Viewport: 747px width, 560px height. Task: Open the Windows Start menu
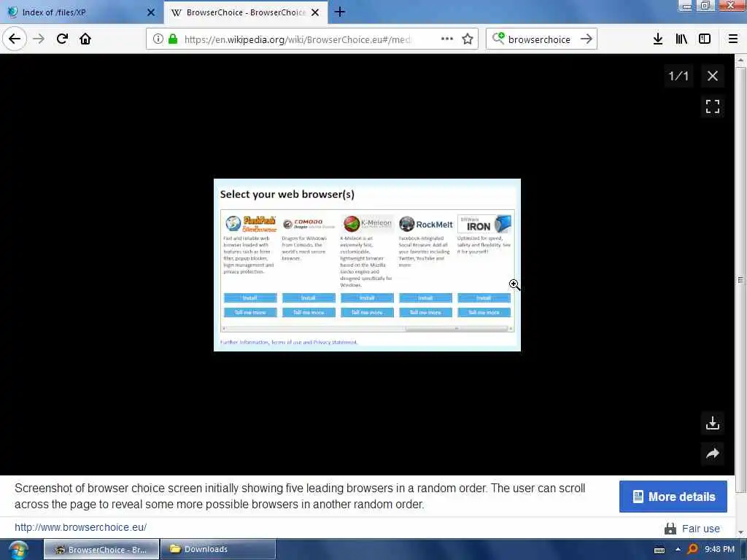point(18,550)
